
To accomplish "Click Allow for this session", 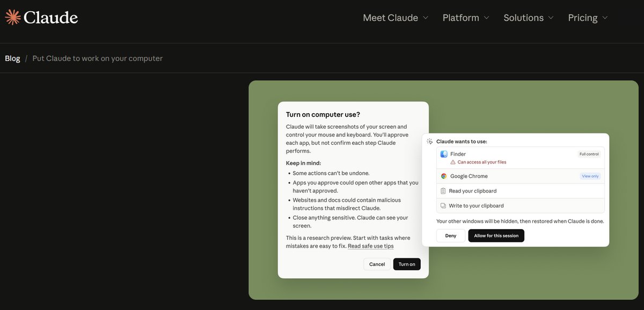I will pyautogui.click(x=496, y=236).
